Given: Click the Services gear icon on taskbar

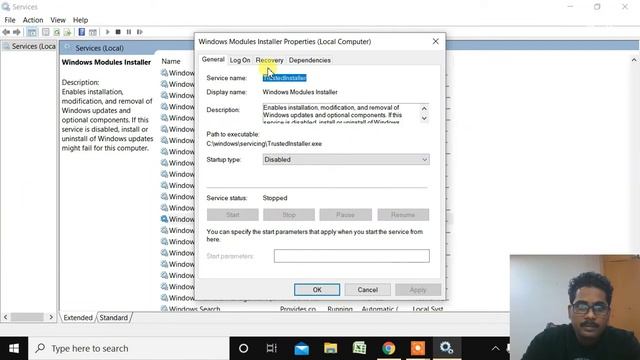Looking at the screenshot, I should pyautogui.click(x=447, y=348).
